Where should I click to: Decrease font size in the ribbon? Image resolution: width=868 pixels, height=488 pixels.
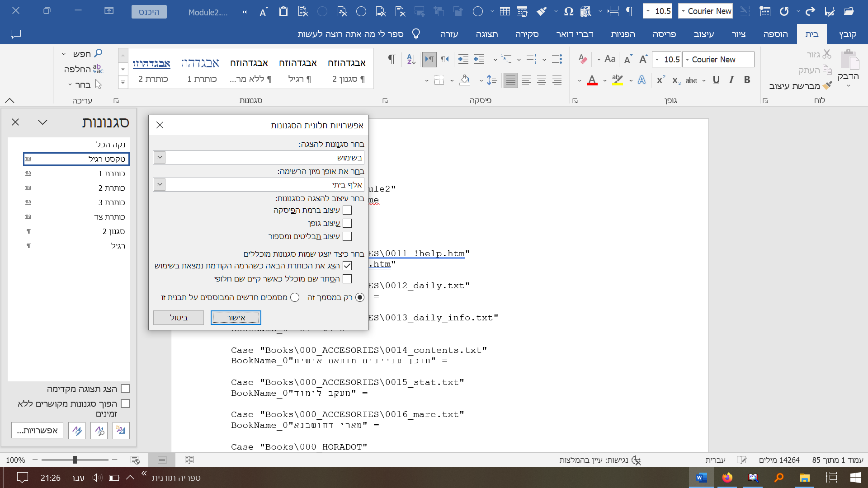click(628, 59)
